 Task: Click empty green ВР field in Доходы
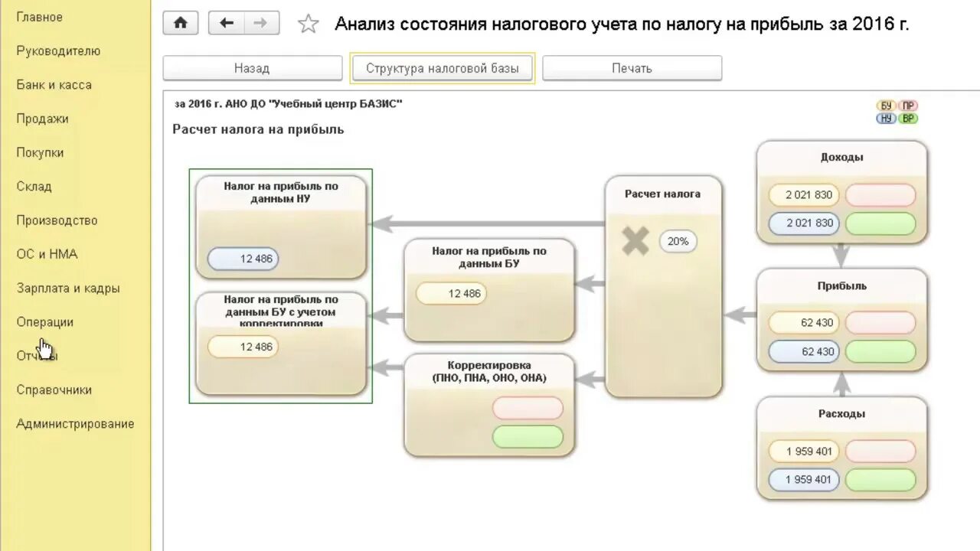[x=880, y=223]
